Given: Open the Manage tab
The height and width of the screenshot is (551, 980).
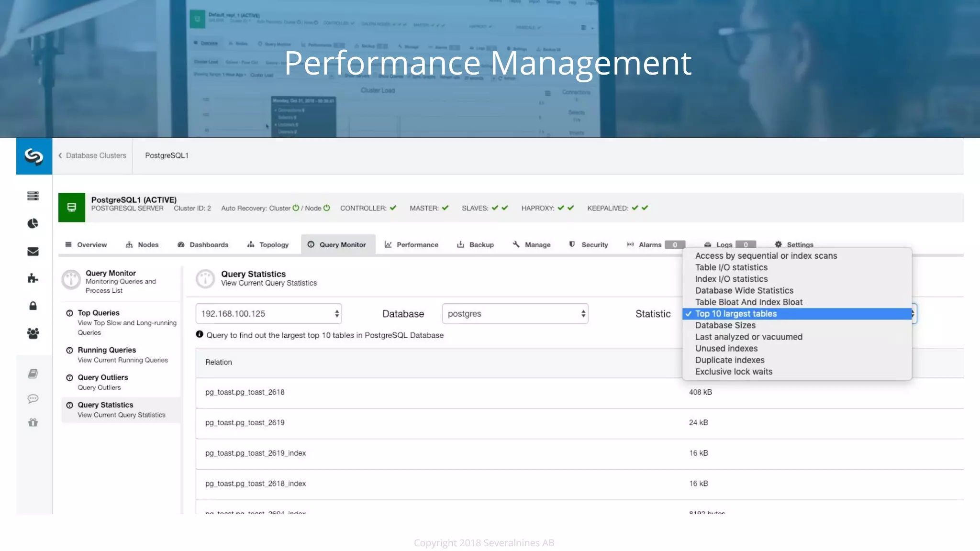Looking at the screenshot, I should (532, 244).
